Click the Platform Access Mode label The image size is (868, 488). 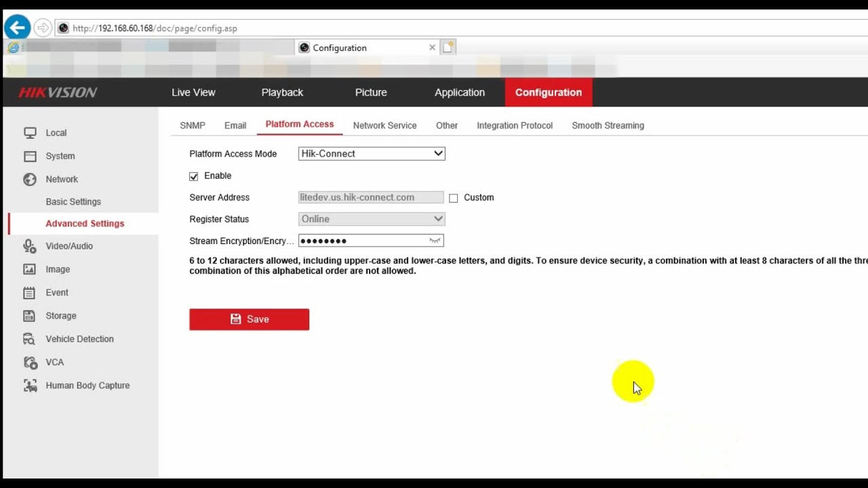[x=233, y=154]
